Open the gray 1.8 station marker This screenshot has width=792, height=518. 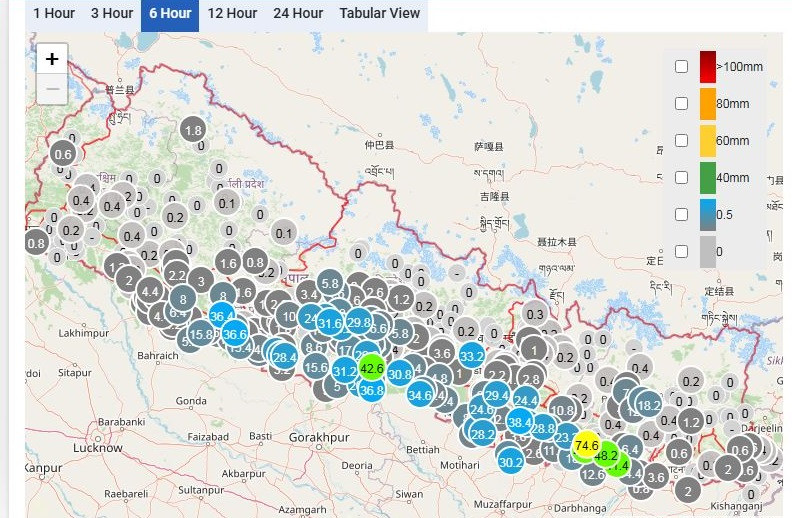[x=194, y=130]
